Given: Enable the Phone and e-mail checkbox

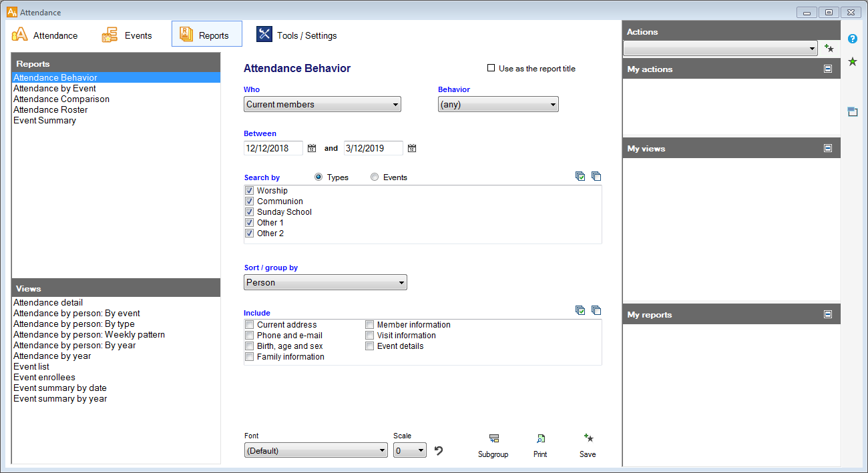Looking at the screenshot, I should tap(250, 336).
